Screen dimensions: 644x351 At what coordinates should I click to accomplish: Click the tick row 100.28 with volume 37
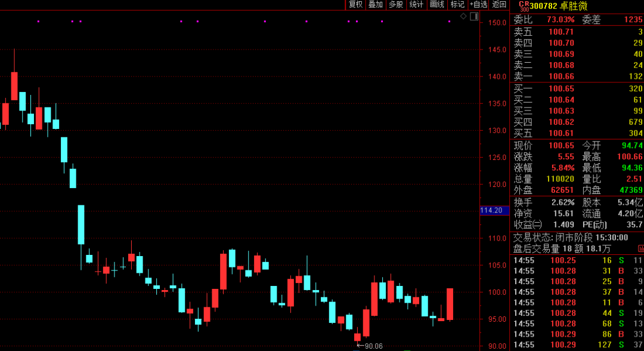click(x=578, y=292)
